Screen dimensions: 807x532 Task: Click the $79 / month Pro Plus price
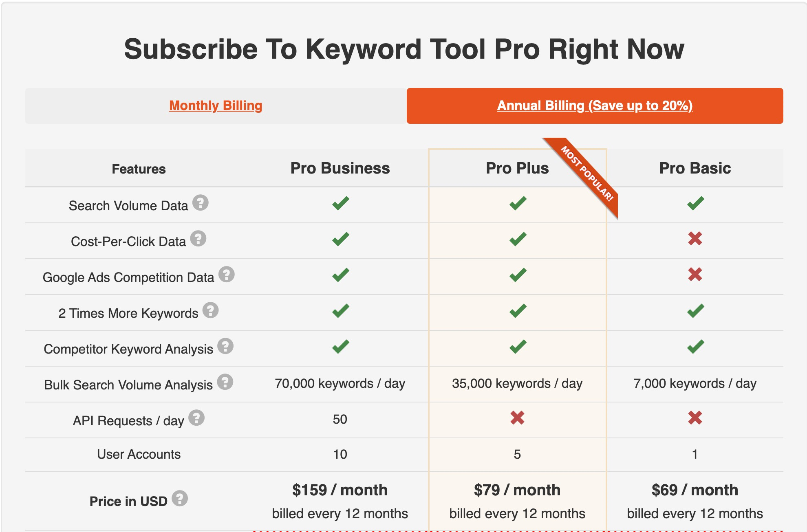(517, 490)
